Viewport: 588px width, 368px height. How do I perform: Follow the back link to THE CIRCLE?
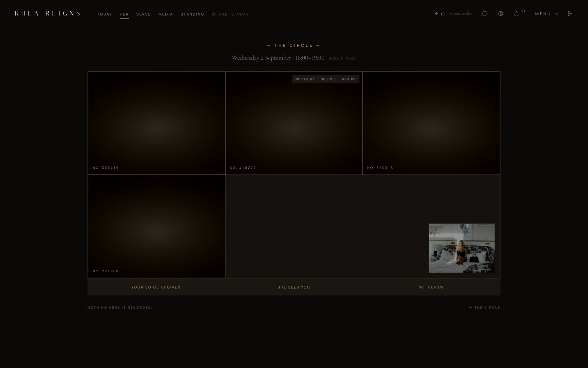click(484, 307)
